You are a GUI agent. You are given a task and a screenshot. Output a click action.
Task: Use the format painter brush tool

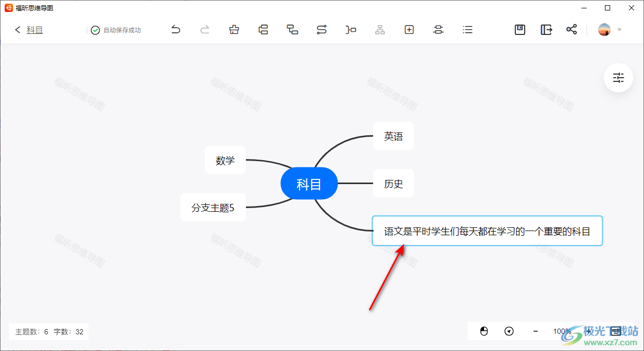click(x=234, y=30)
